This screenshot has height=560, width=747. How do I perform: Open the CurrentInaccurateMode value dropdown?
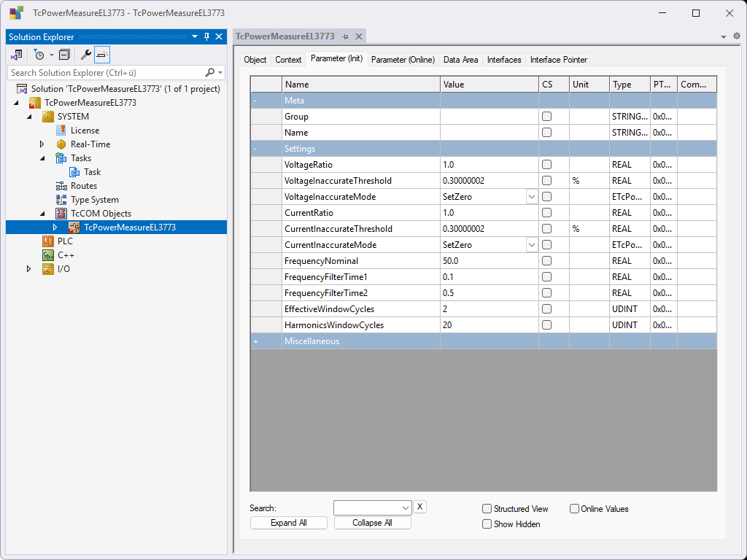tap(532, 245)
